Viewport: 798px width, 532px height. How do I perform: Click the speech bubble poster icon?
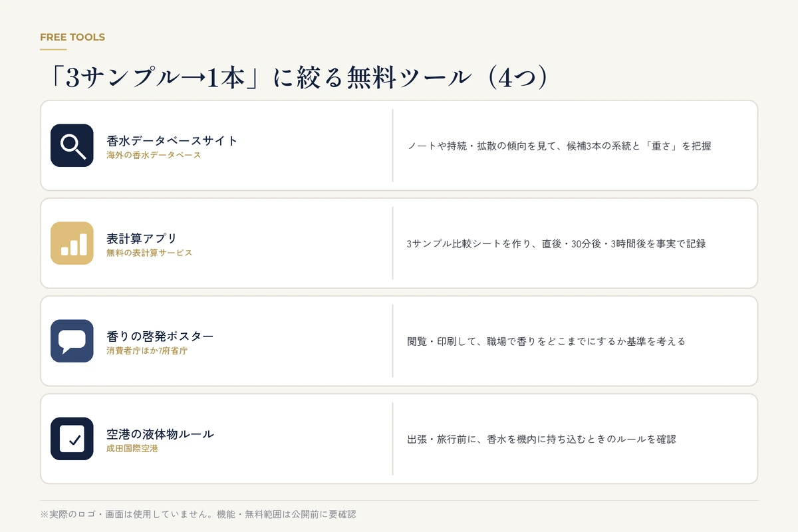click(x=72, y=340)
